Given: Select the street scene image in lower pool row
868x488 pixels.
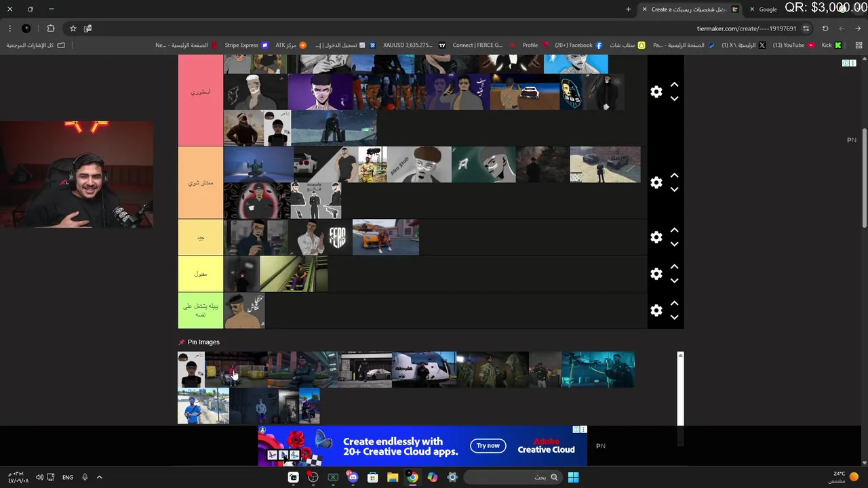Looking at the screenshot, I should tap(203, 406).
